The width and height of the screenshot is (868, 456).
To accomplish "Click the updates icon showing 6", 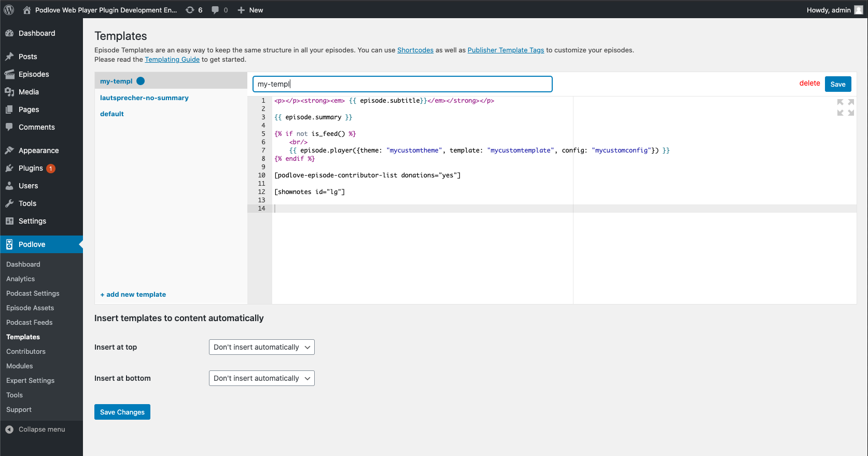I will (x=190, y=10).
